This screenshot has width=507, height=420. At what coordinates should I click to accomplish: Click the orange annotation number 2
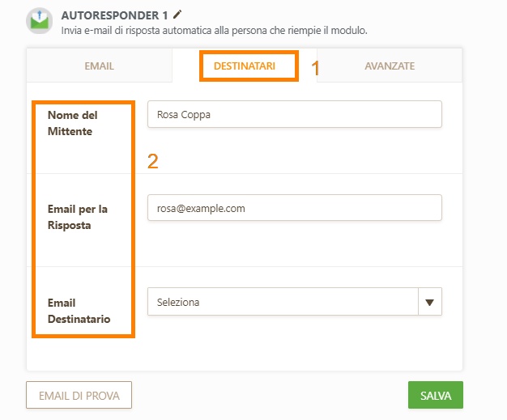153,161
